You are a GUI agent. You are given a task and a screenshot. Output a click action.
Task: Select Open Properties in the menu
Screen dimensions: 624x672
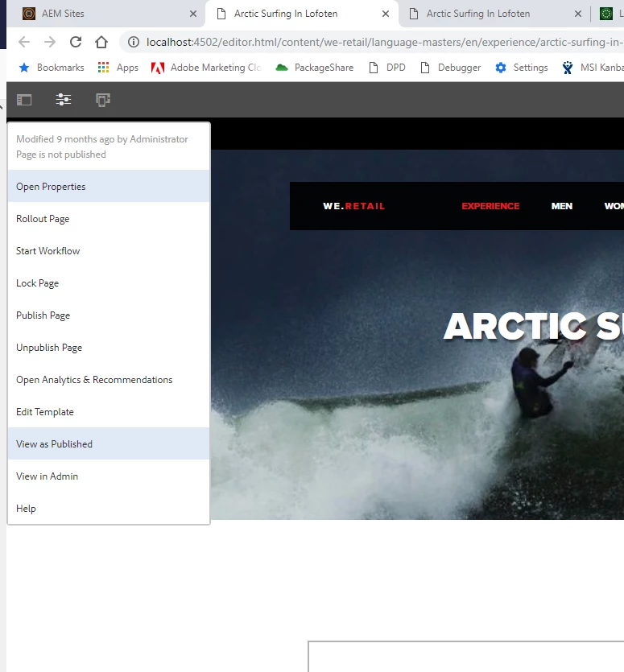click(109, 187)
